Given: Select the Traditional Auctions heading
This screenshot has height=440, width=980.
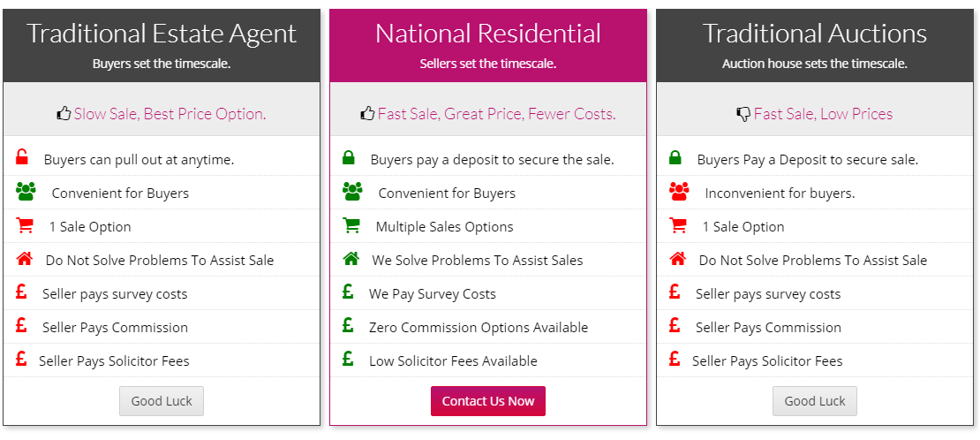Looking at the screenshot, I should [x=814, y=34].
